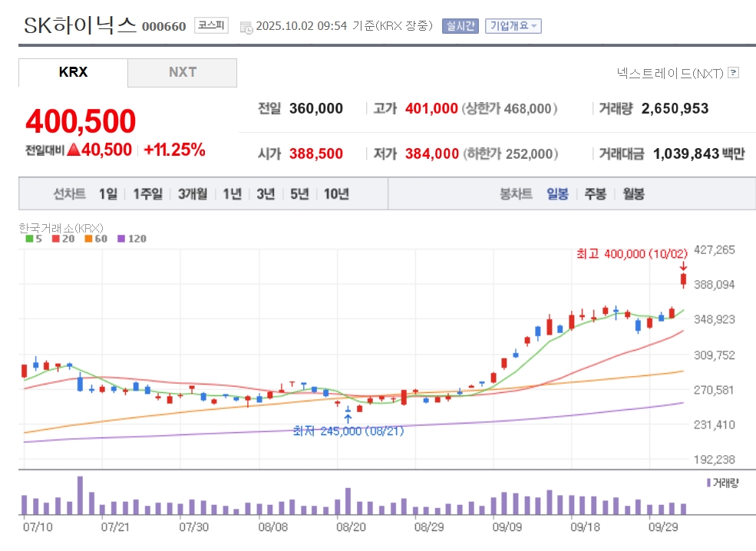Select the 1일 line chart period

point(108,194)
